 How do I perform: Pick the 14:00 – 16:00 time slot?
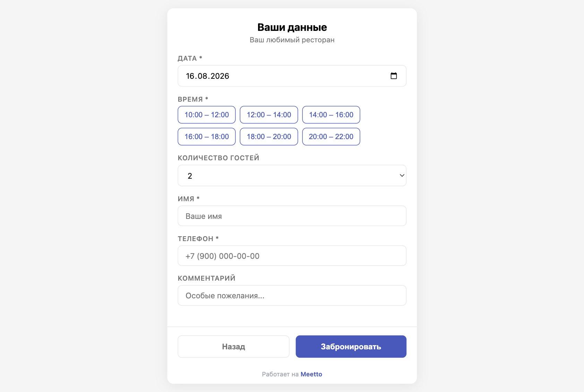pos(331,115)
